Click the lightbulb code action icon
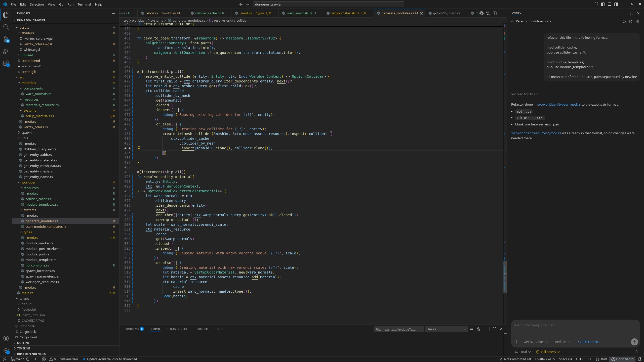The image size is (644, 362). [139, 148]
